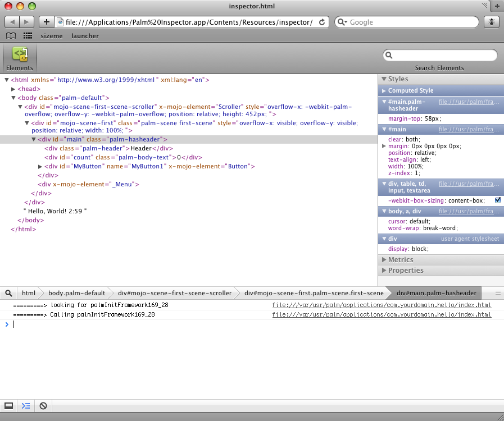Screen dimensions: 504x421
Task: Open the first console index.html link
Action: [x=382, y=305]
